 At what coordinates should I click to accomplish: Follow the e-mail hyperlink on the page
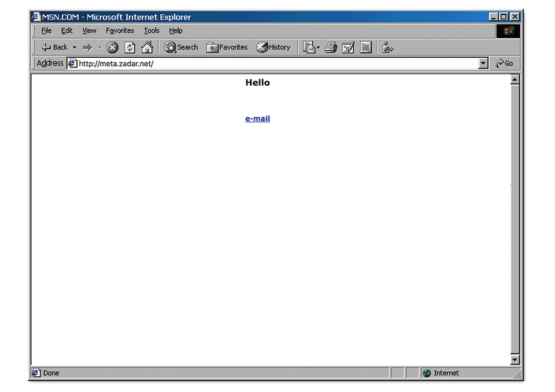tap(257, 119)
